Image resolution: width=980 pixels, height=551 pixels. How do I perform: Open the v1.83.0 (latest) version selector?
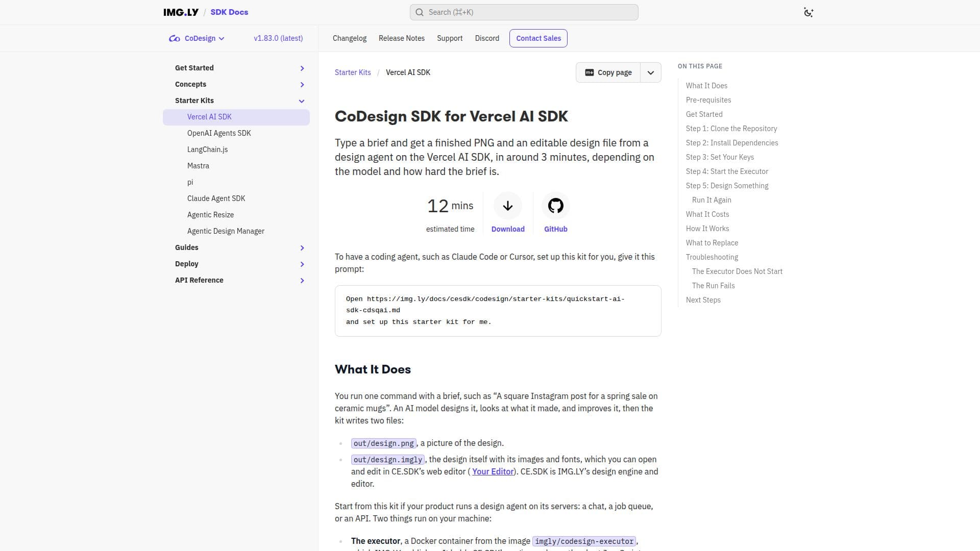tap(278, 38)
